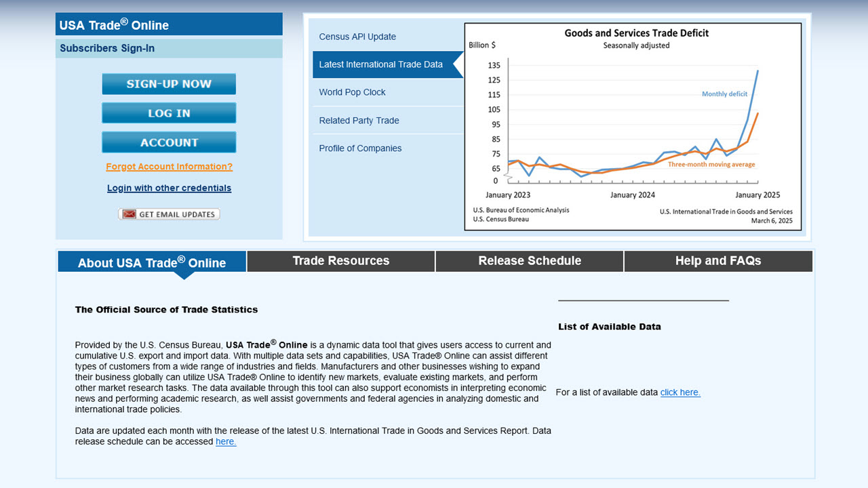This screenshot has height=488, width=868.
Task: Click the Subscribers Sign-In heading
Action: 107,48
